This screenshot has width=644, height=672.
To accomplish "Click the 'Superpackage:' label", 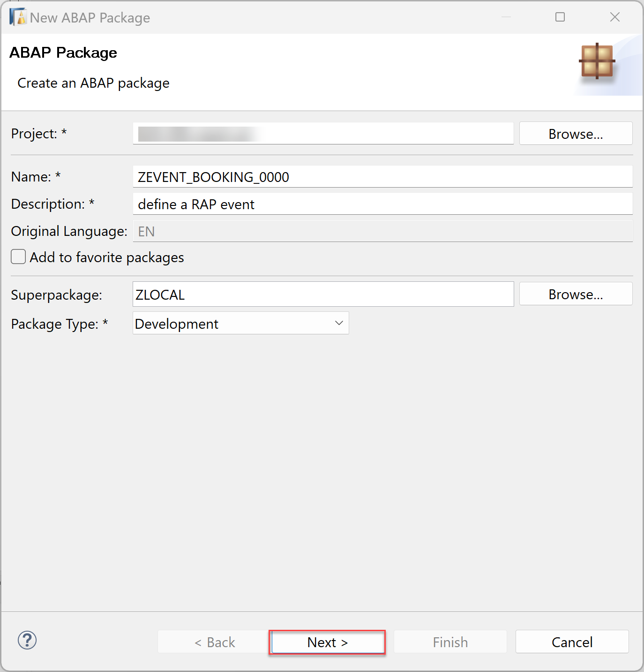I will pyautogui.click(x=56, y=295).
